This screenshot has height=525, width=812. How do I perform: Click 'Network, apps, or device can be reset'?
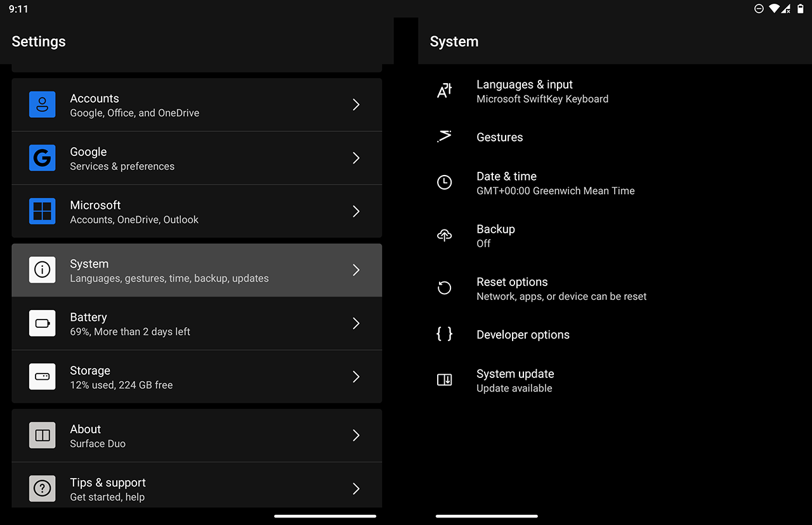[x=561, y=296]
